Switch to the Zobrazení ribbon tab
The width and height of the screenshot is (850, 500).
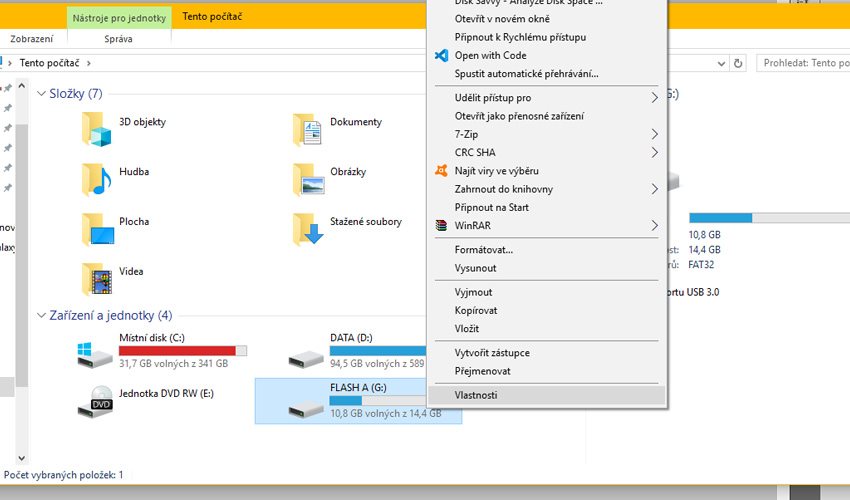[32, 39]
